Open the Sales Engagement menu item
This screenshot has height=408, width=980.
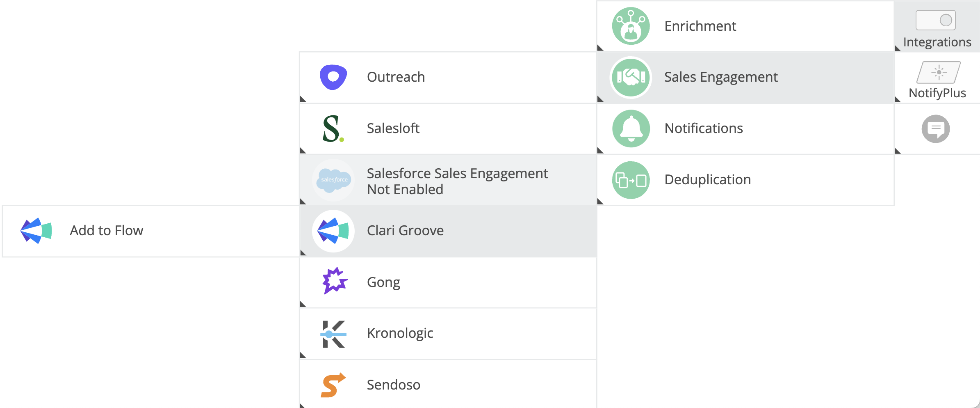tap(745, 78)
